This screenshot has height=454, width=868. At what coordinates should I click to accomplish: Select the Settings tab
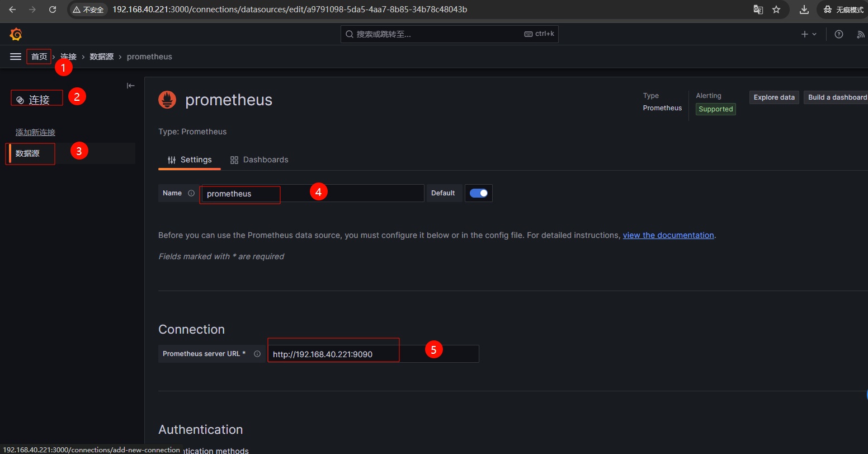[x=190, y=160]
